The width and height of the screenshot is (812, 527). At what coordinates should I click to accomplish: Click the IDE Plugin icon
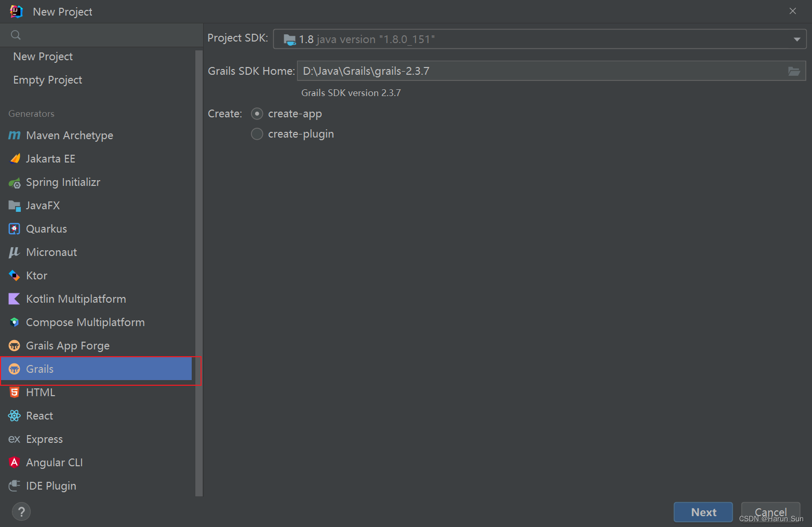click(x=15, y=486)
